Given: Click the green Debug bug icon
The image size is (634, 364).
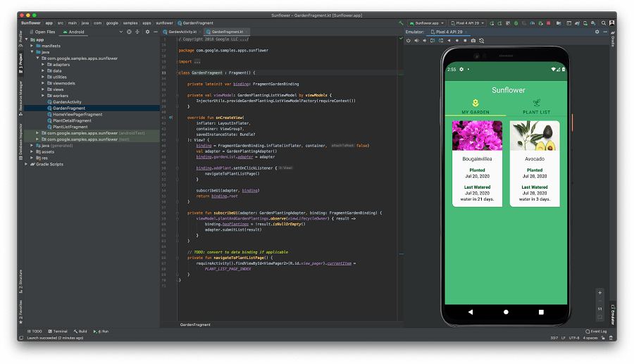Looking at the screenshot, I should [516, 23].
